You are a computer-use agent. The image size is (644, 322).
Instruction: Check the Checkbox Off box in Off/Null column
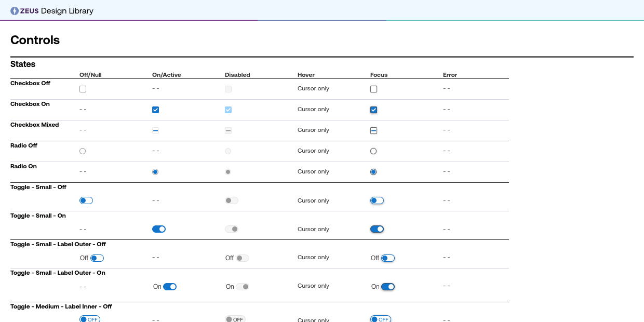(x=83, y=89)
